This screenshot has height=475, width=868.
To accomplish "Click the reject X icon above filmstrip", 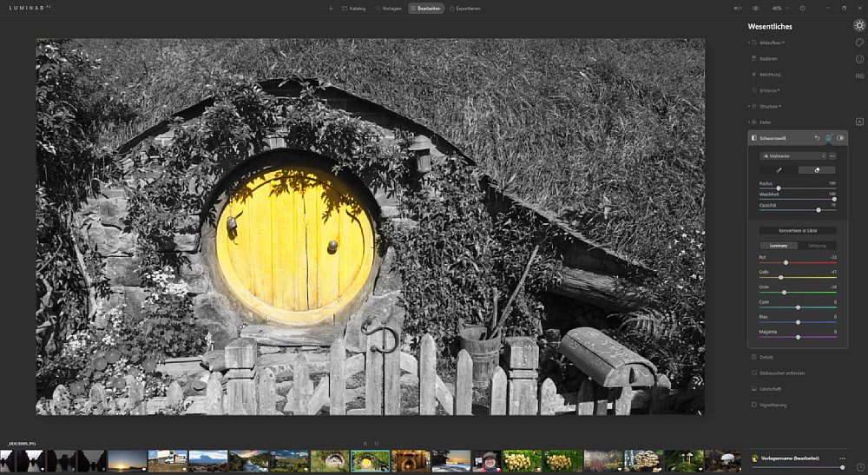I will (365, 444).
